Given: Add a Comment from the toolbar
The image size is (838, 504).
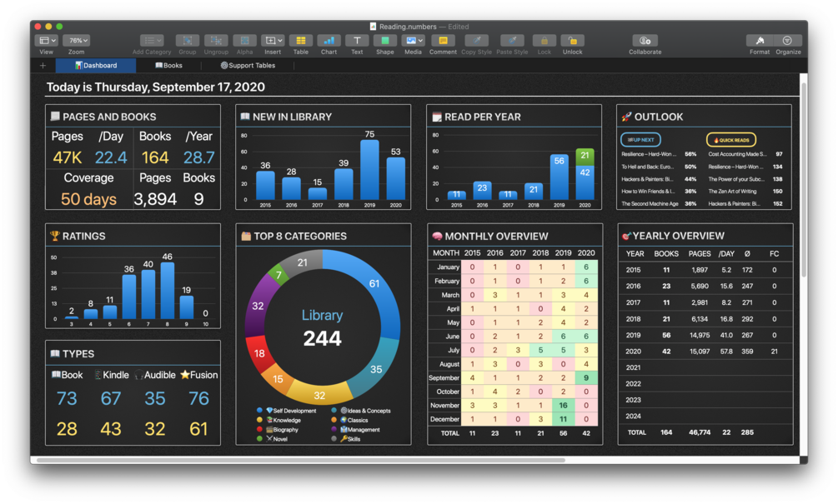Looking at the screenshot, I should click(x=443, y=41).
